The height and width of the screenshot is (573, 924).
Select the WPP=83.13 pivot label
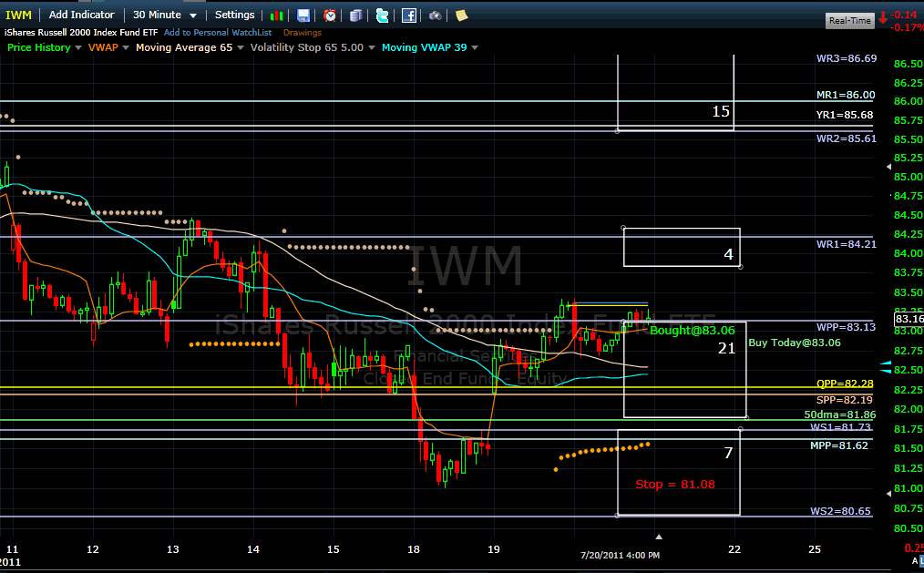846,327
